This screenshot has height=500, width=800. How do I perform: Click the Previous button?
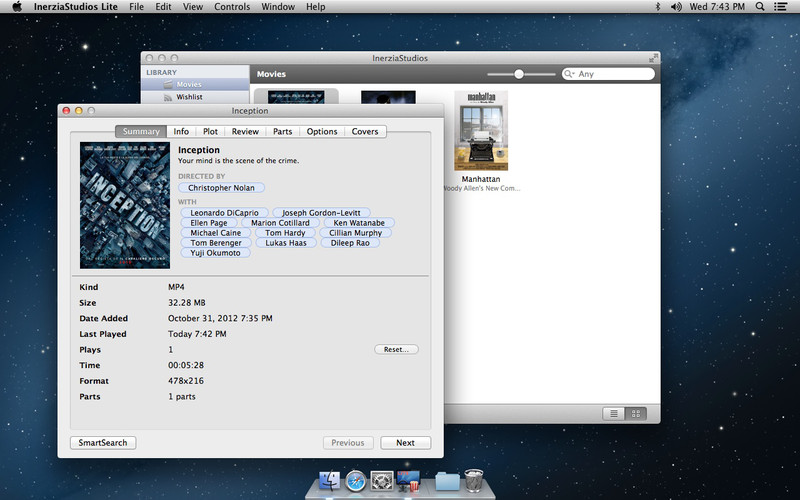348,443
